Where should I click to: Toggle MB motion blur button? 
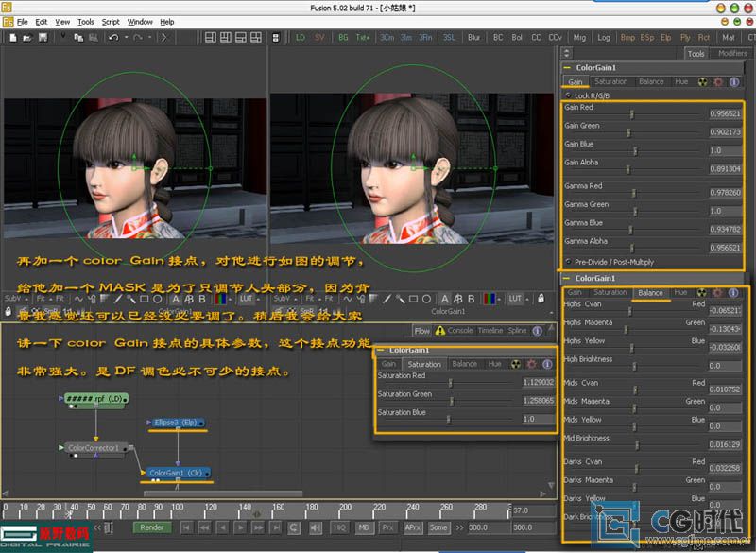coord(364,527)
